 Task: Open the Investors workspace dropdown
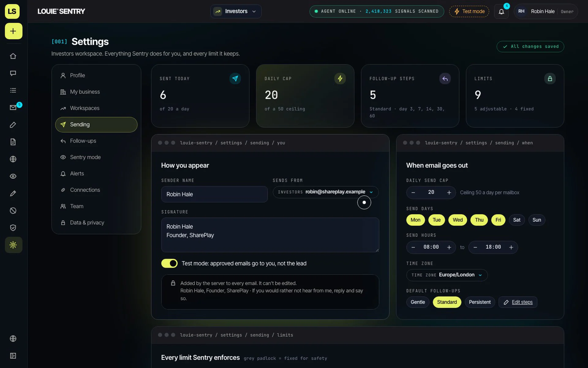236,11
